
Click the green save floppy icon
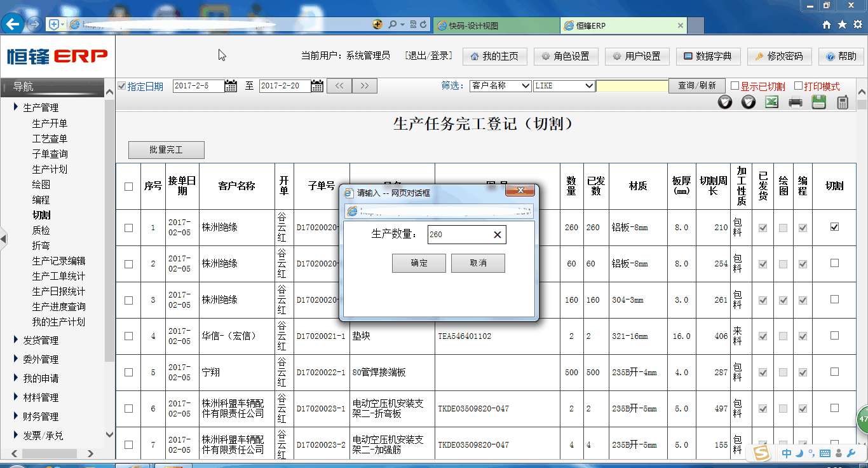point(818,101)
